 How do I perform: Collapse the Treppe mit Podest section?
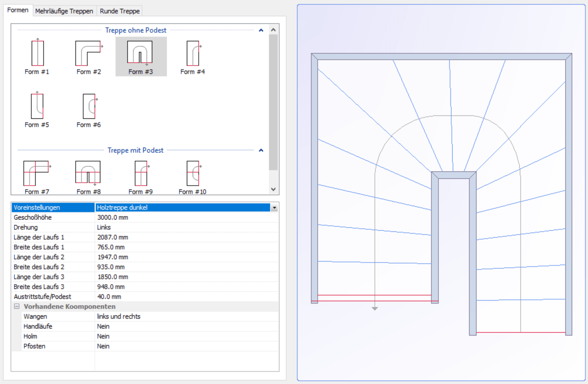point(261,150)
